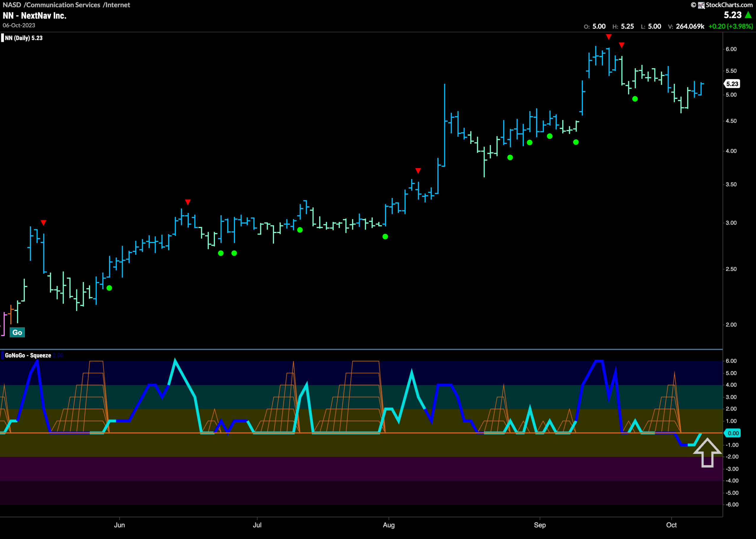
Task: Click the teal Go label on chart
Action: point(17,332)
